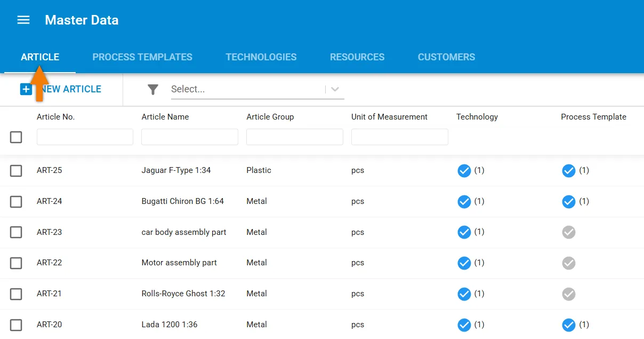Expand the filter Select dropdown arrow
This screenshot has width=644, height=339.
335,89
